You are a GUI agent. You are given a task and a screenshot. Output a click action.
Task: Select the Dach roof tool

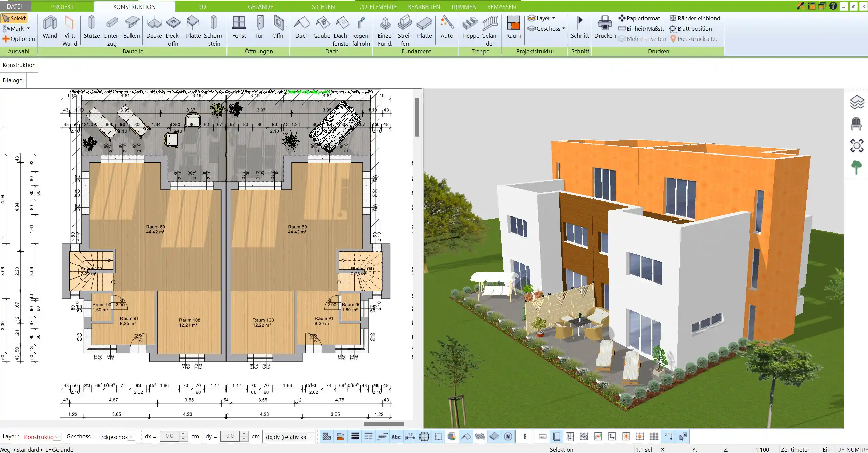tap(302, 27)
